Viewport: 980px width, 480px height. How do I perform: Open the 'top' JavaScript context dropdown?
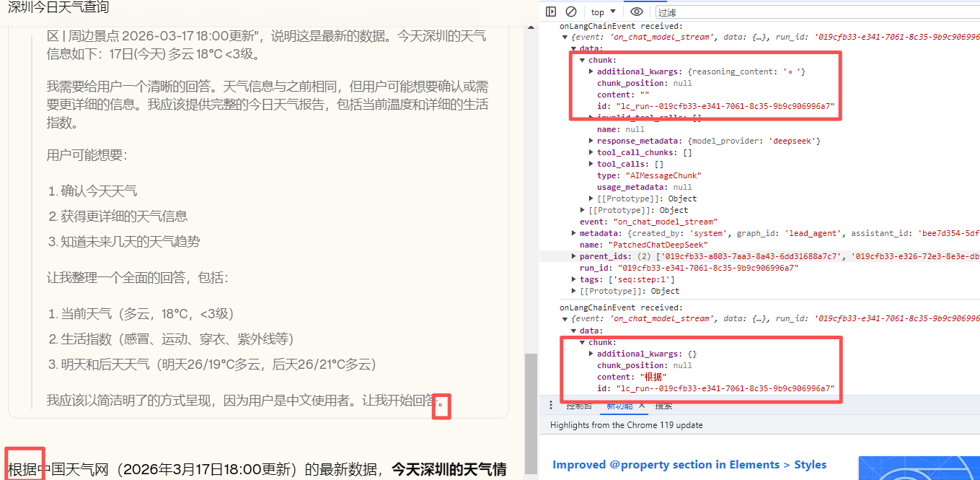click(x=604, y=12)
